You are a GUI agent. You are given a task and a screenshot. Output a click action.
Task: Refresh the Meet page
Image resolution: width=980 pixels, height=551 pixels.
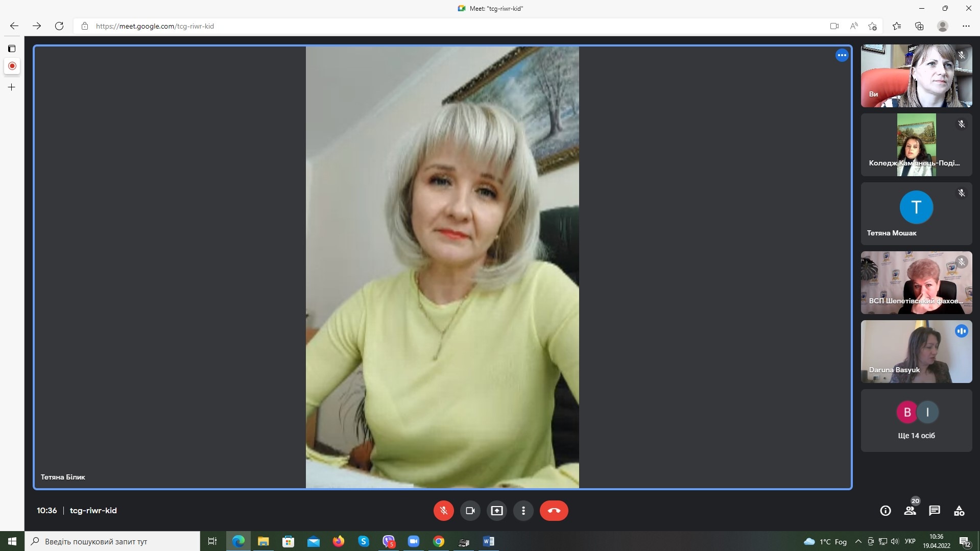[x=59, y=26]
